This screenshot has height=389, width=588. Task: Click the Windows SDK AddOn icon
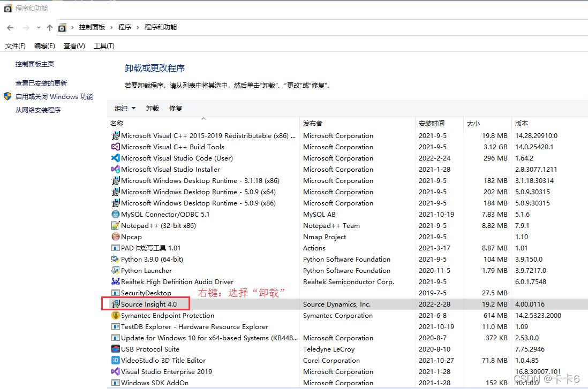116,383
